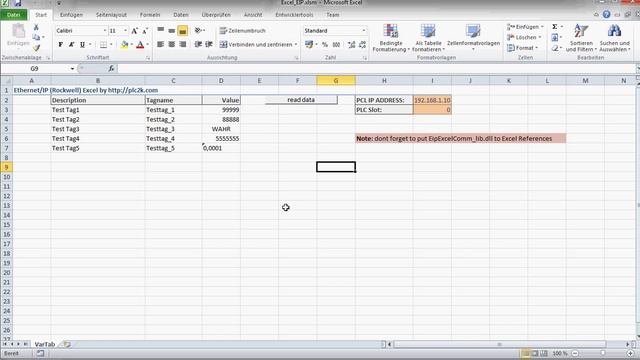Switch to the Entwicklertools tab
The height and width of the screenshot is (360, 640).
(x=294, y=15)
